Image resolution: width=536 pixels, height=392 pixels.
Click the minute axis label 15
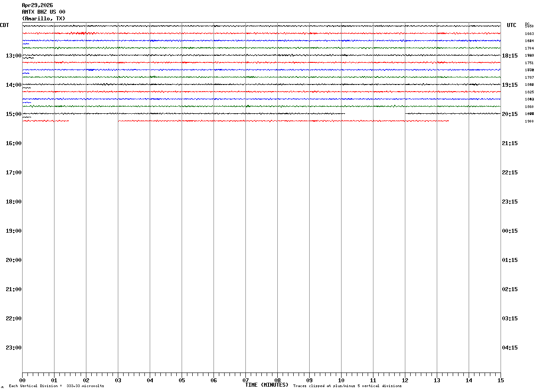click(501, 380)
